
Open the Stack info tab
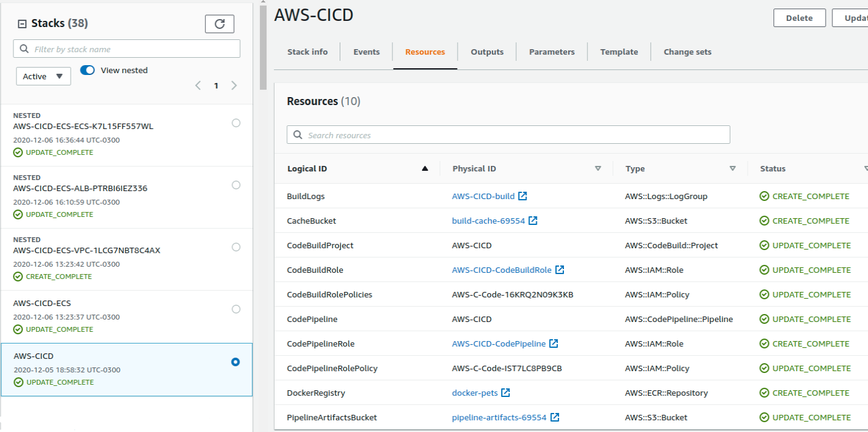307,52
